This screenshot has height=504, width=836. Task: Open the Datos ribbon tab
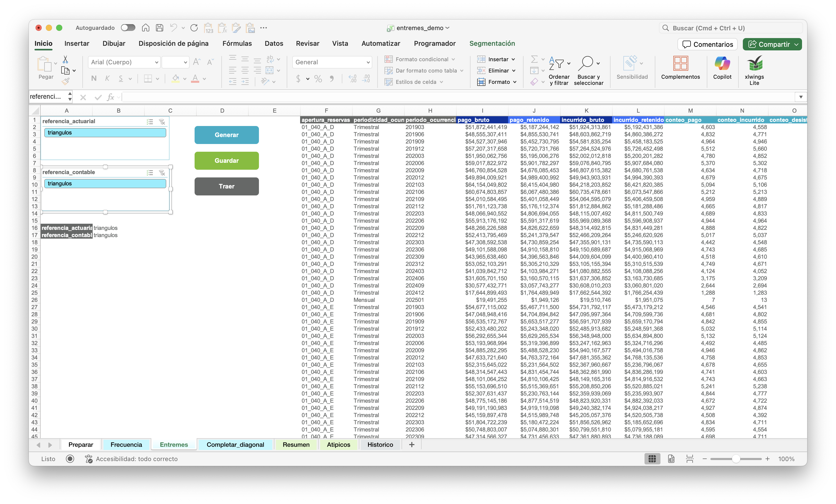point(274,43)
